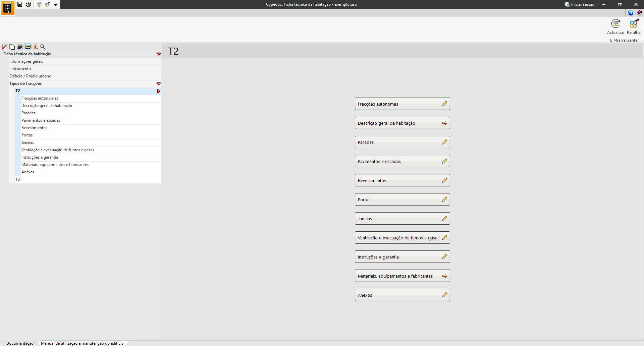
Task: Open Materiais, equipamentos e fabricantes arrow button
Action: coord(402,276)
